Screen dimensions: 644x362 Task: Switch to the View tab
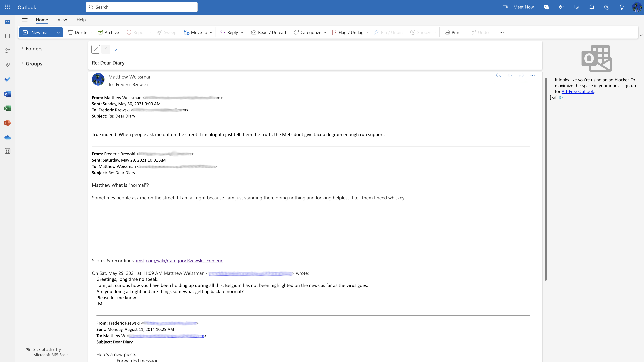coord(62,20)
